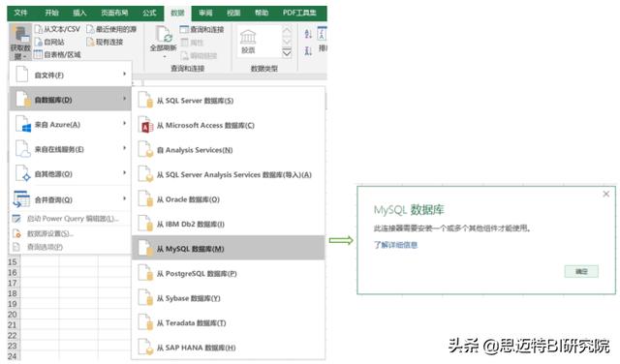Choose 从 SAP HANA 数据库(H)
The height and width of the screenshot is (364, 620).
point(229,348)
